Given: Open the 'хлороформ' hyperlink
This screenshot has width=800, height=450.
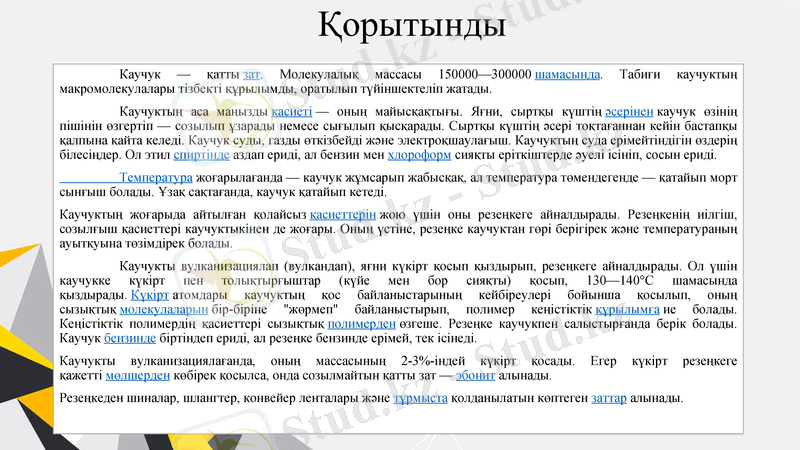Looking at the screenshot, I should click(419, 155).
